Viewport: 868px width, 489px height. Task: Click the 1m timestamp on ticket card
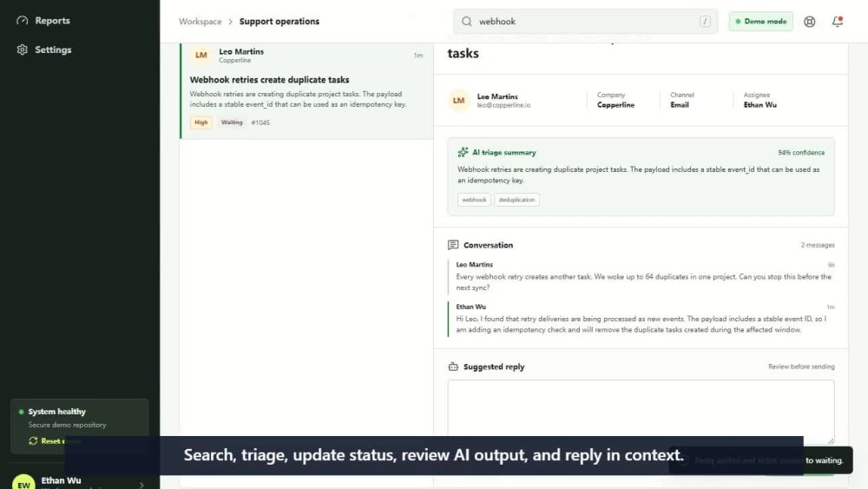[418, 56]
